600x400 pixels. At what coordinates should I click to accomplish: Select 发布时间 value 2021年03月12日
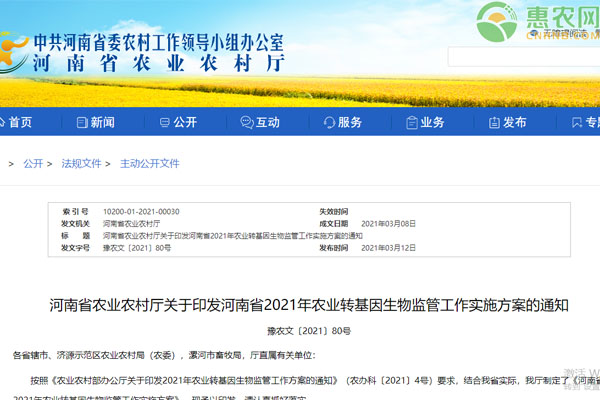[x=388, y=248]
